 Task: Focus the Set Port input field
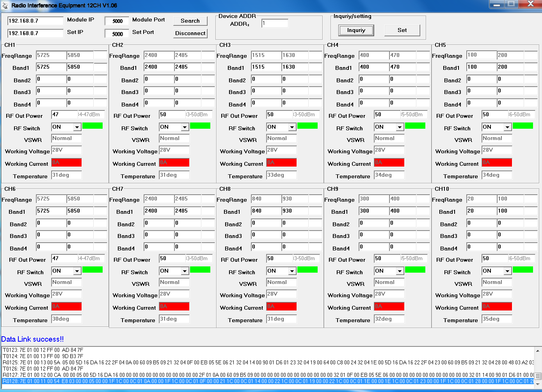coord(117,34)
